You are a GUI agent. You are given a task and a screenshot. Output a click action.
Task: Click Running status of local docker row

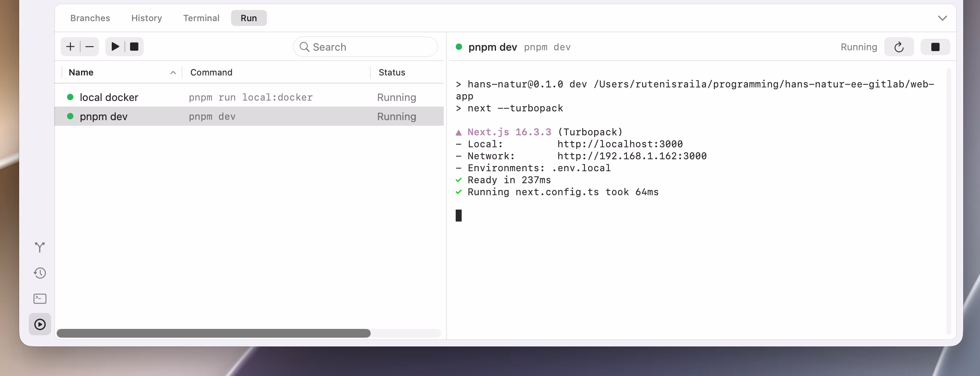click(397, 97)
